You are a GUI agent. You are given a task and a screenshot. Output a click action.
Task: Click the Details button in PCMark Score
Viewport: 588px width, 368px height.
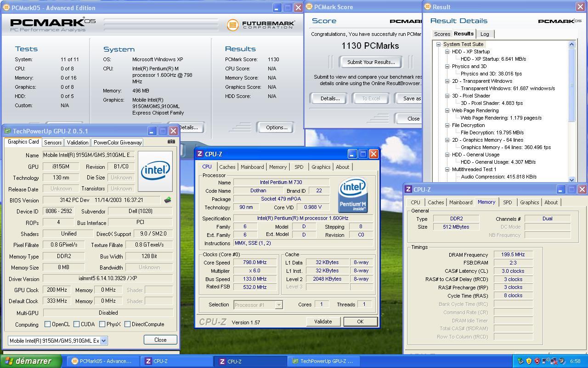(330, 98)
